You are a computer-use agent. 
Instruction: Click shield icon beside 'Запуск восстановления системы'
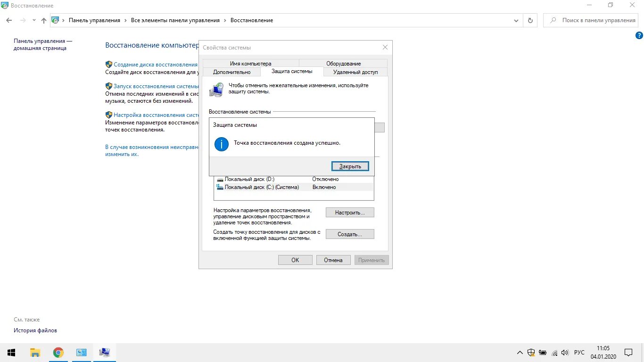pos(109,86)
